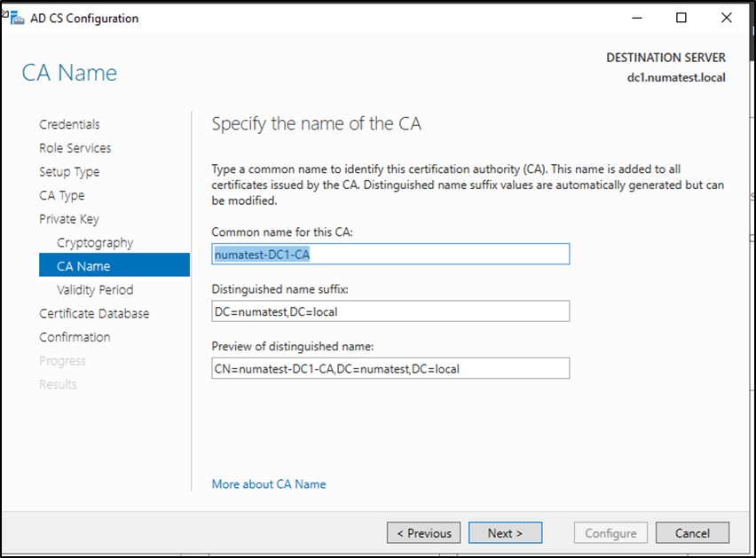Click the Common name for this CA field
Viewport: 756px width, 558px height.
[x=390, y=255]
